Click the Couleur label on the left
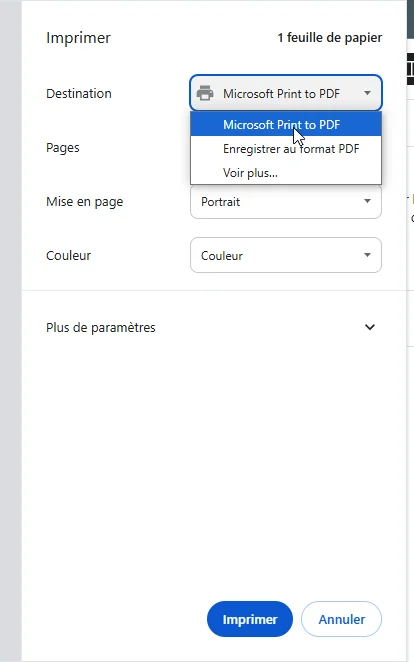 (68, 255)
